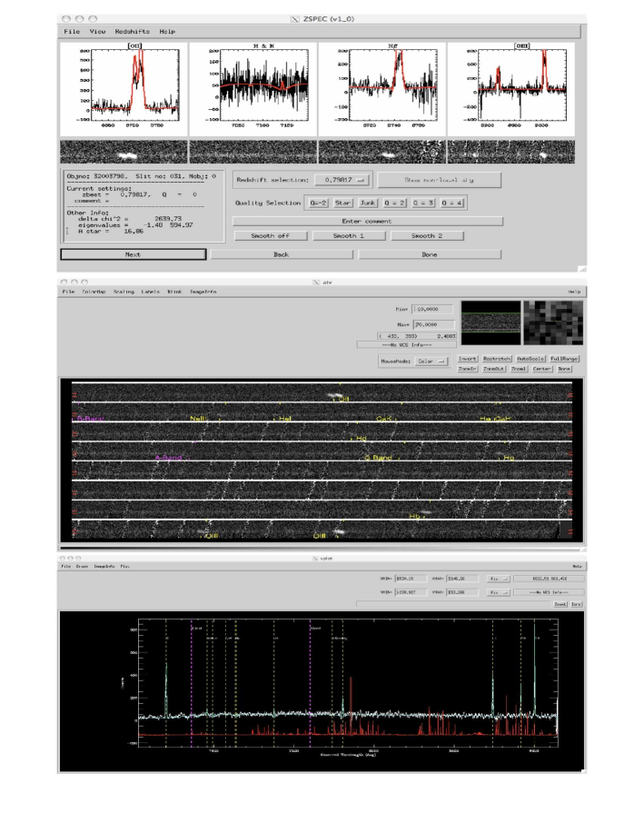Click the atv pixel zoom thumbnail
This screenshot has width=644, height=833.
coord(553,323)
